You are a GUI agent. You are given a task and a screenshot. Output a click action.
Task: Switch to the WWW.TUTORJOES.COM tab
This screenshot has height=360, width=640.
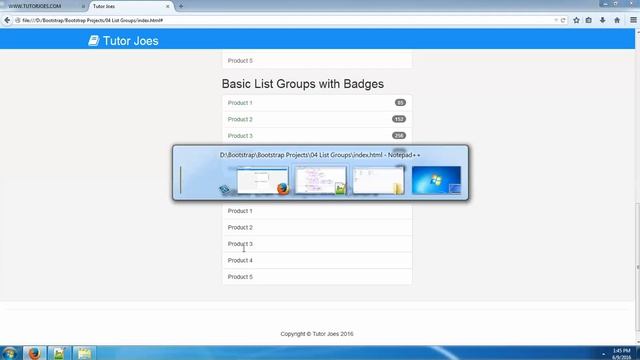[44, 6]
